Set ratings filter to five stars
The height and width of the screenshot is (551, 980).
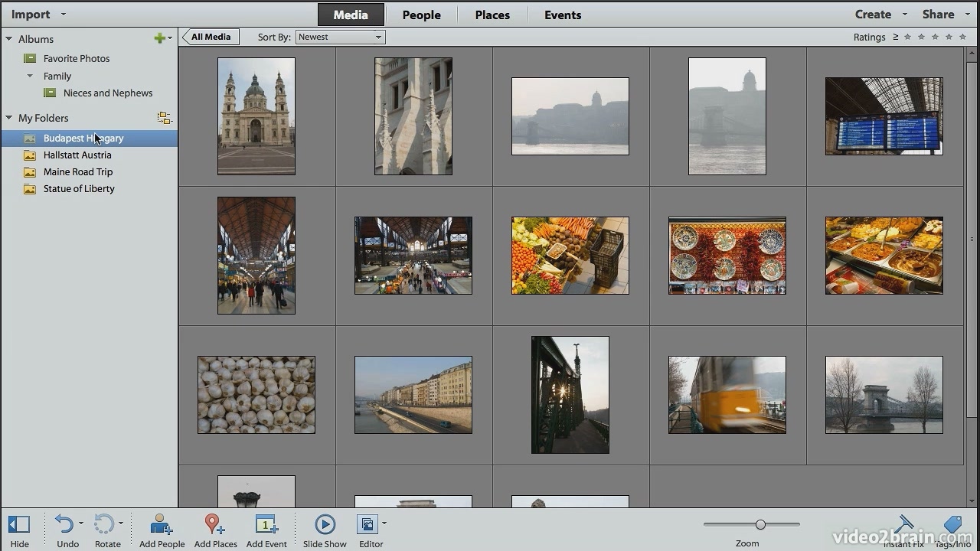[963, 37]
